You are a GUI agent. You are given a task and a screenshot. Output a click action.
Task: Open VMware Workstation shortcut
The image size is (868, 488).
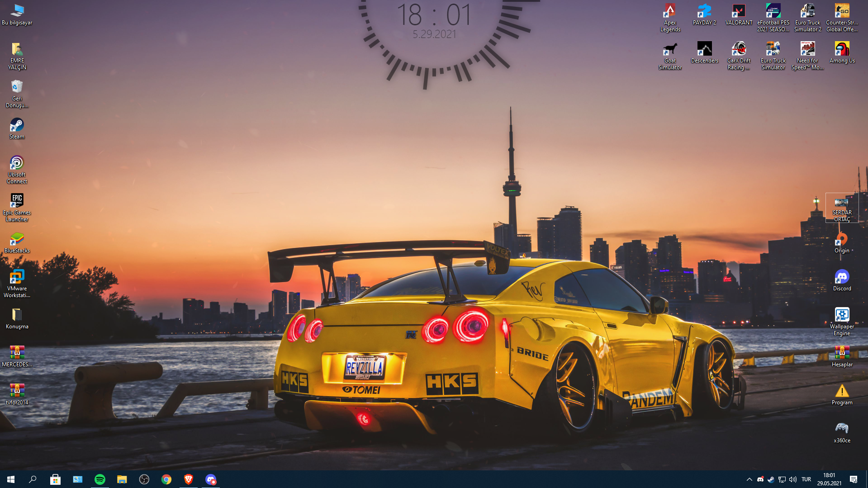17,284
